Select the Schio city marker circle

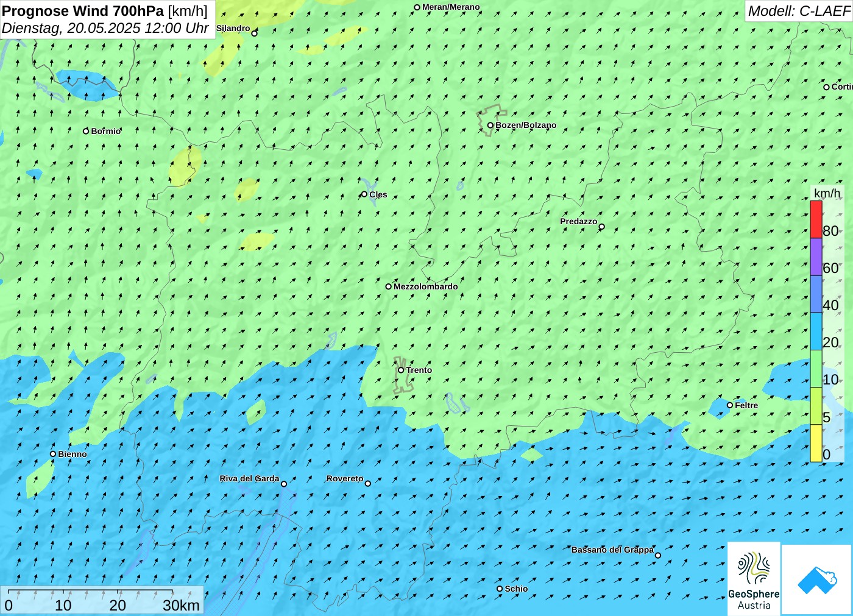[500, 589]
